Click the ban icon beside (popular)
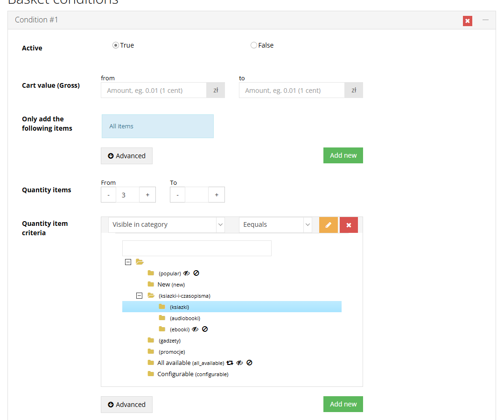This screenshot has width=504, height=420. 196,273
